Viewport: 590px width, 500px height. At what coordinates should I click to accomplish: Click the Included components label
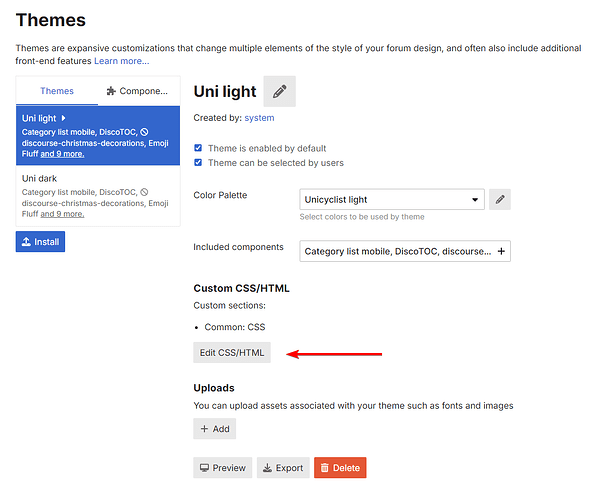coord(238,247)
